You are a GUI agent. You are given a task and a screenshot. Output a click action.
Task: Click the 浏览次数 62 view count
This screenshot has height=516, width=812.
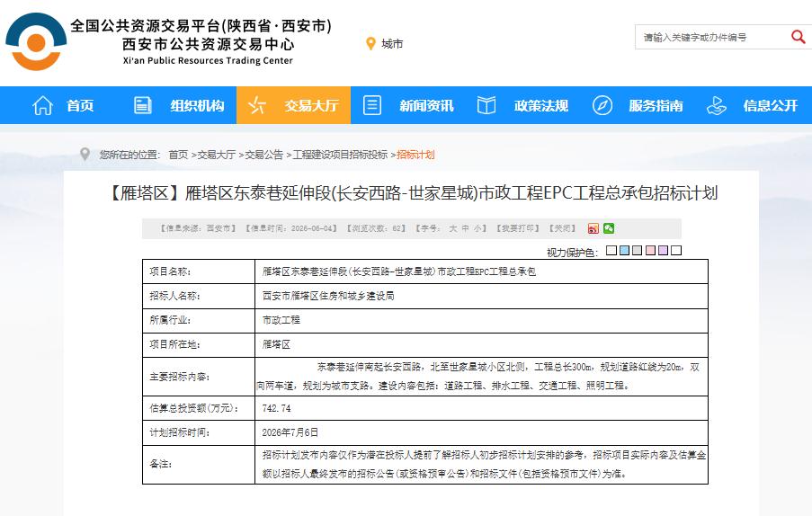[x=377, y=228]
